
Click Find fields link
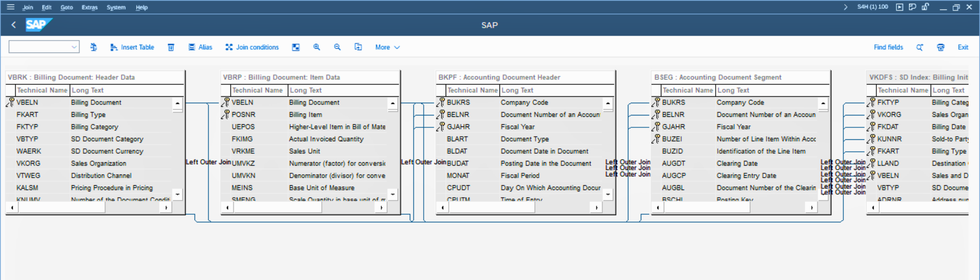click(x=888, y=47)
